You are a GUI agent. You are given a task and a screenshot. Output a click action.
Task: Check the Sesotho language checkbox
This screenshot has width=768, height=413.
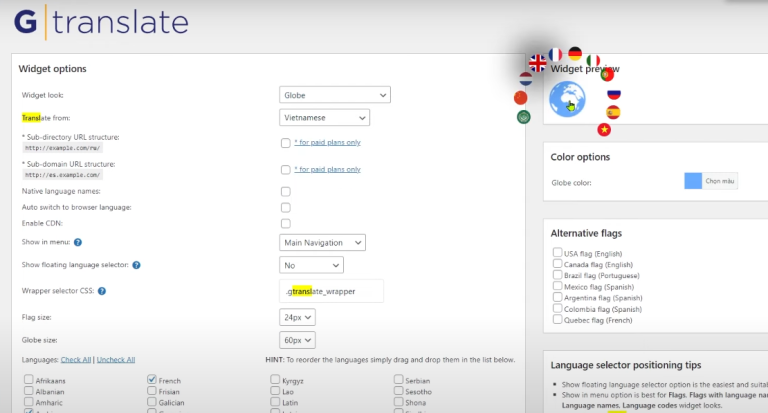coord(399,390)
